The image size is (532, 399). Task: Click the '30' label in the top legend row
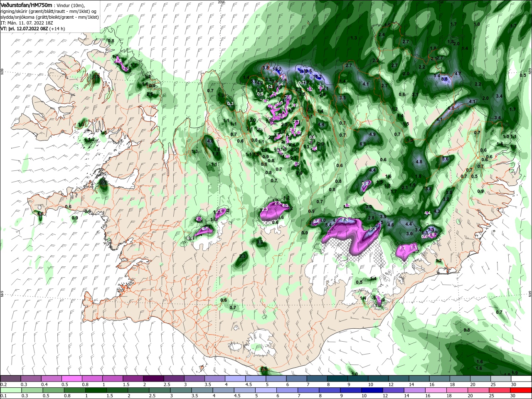click(x=514, y=384)
